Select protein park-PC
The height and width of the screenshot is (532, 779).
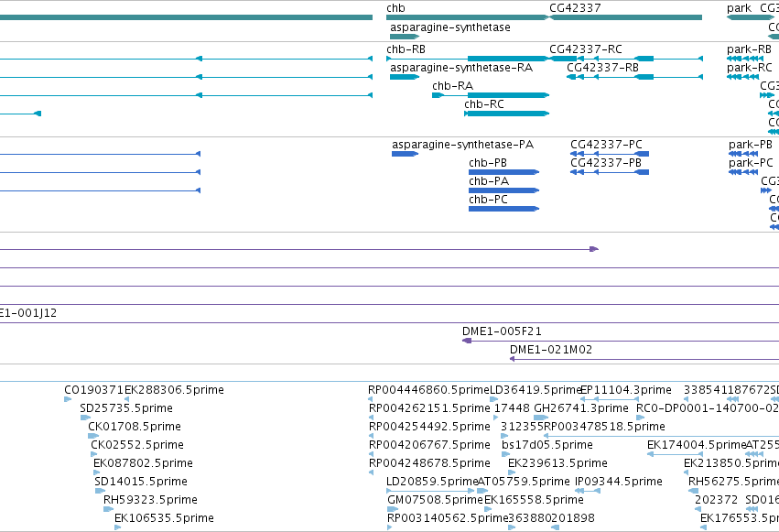742,172
